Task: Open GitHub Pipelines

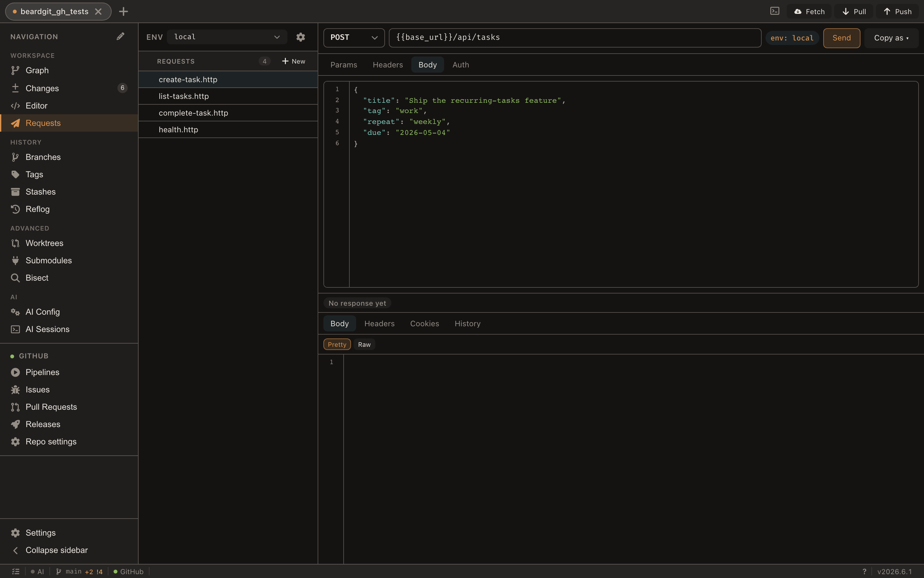Action: [69, 372]
